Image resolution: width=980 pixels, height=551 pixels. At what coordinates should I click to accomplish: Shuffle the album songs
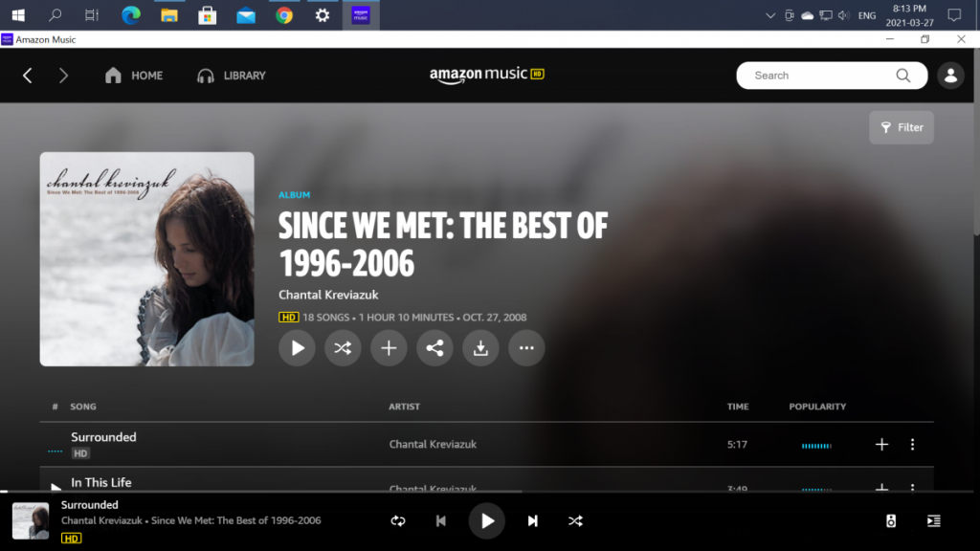click(x=343, y=348)
